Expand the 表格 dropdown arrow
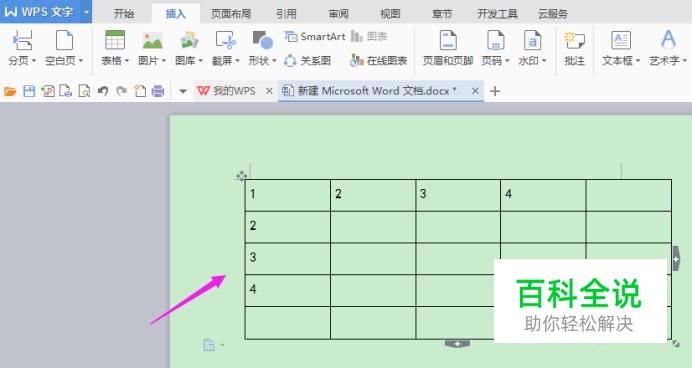Screen dimensions: 692x368 click(127, 60)
